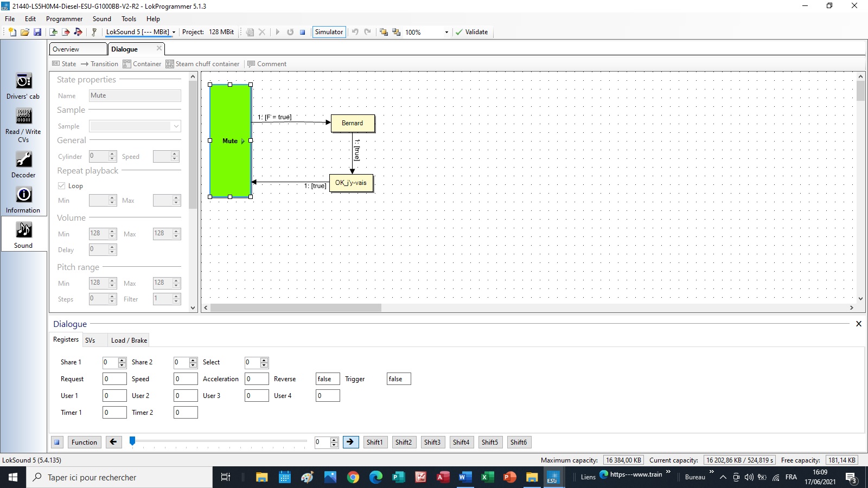Expand the Sample dropdown list
868x488 pixels.
point(176,126)
